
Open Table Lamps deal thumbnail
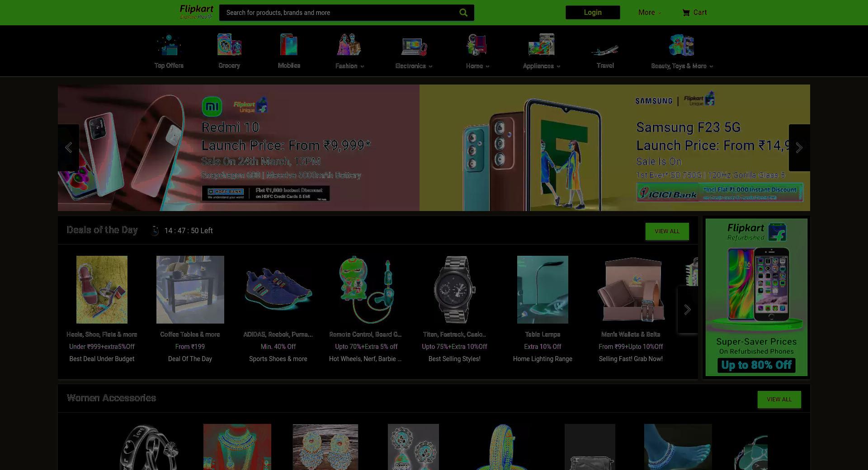click(x=542, y=290)
